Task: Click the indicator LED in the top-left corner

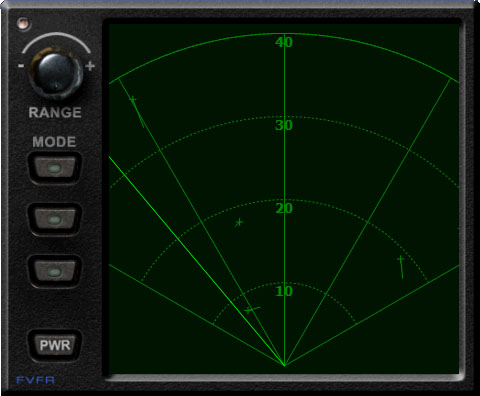Action: [24, 24]
